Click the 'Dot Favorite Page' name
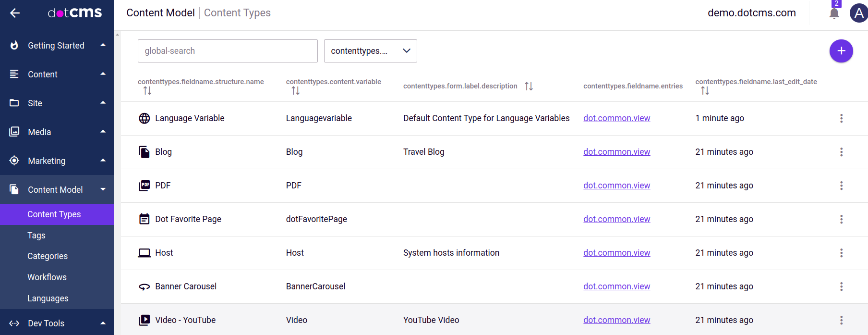 point(188,219)
